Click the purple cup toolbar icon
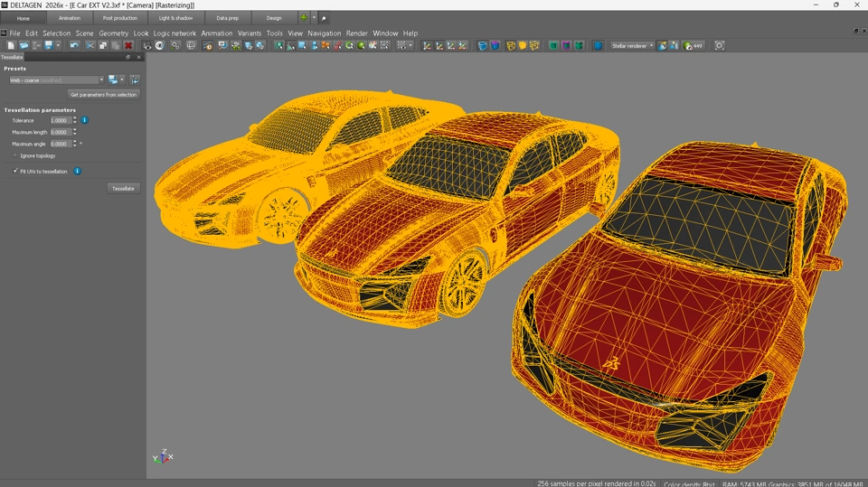 pyautogui.click(x=566, y=46)
